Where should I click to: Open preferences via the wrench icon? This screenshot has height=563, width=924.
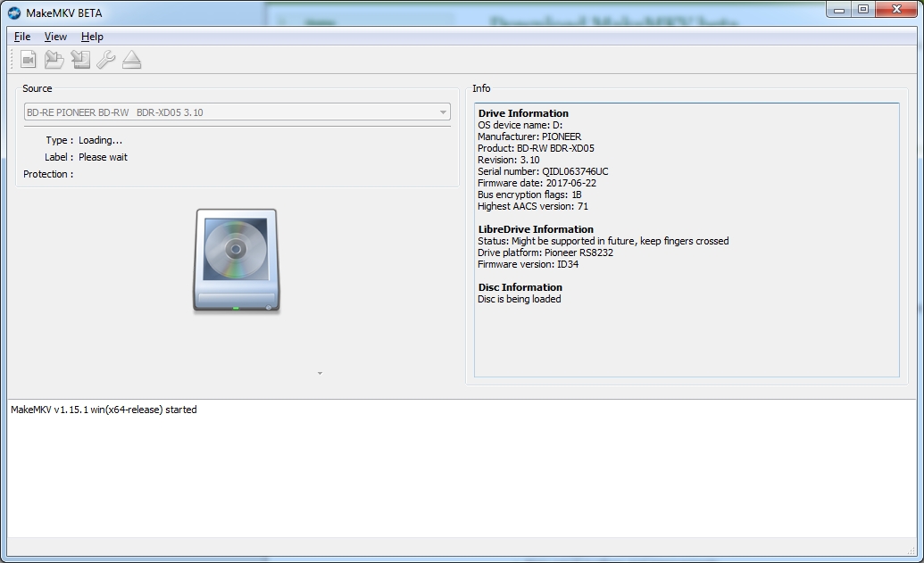point(106,60)
